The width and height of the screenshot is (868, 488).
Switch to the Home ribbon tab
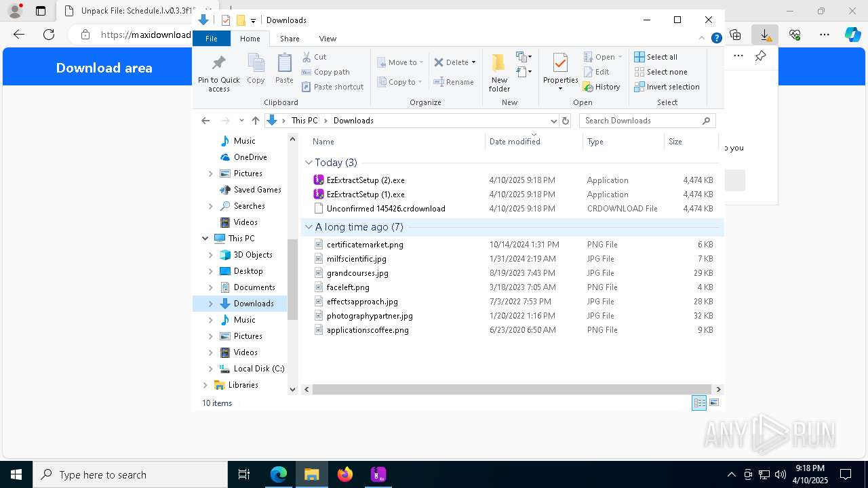pyautogui.click(x=250, y=39)
